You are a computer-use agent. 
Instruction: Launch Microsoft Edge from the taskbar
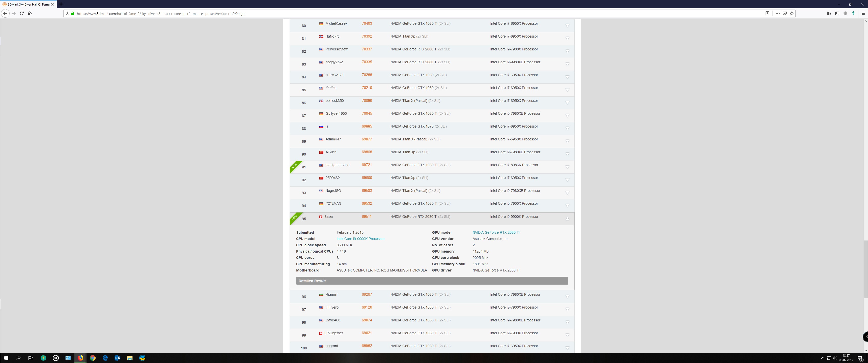[x=105, y=358]
